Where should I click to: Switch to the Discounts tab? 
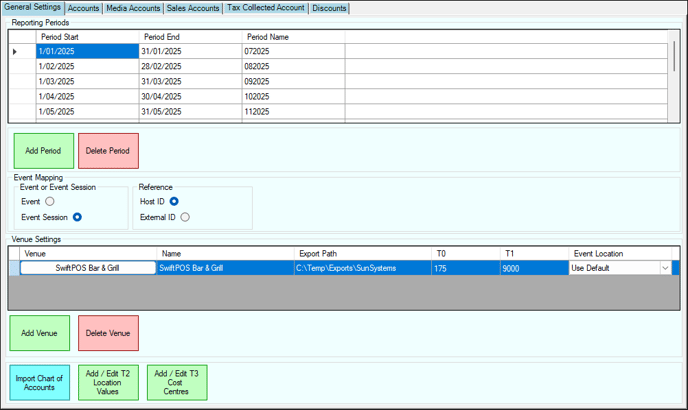click(329, 8)
